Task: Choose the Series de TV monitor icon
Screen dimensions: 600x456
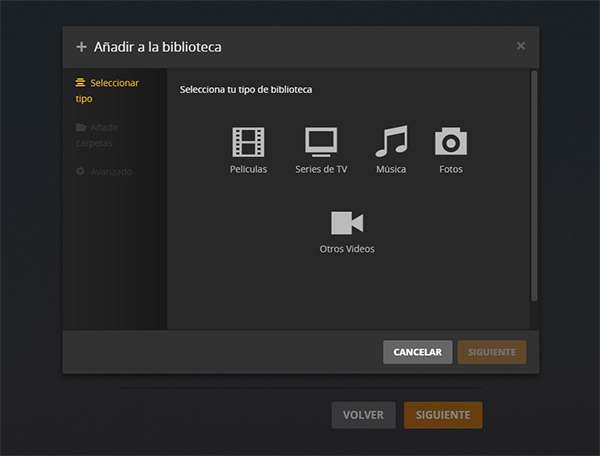Action: point(321,143)
